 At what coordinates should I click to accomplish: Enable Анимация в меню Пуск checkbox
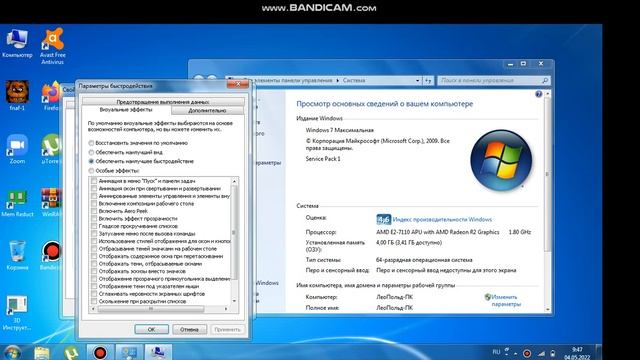(x=94, y=181)
